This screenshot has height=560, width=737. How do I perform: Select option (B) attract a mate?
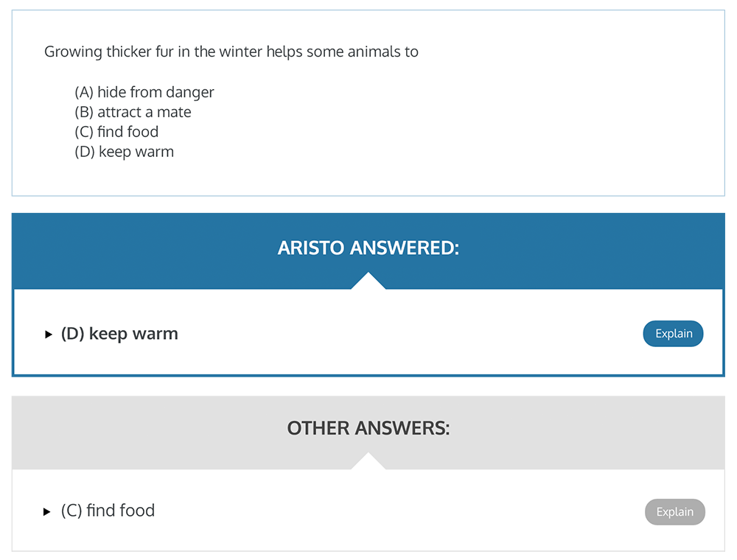click(133, 112)
